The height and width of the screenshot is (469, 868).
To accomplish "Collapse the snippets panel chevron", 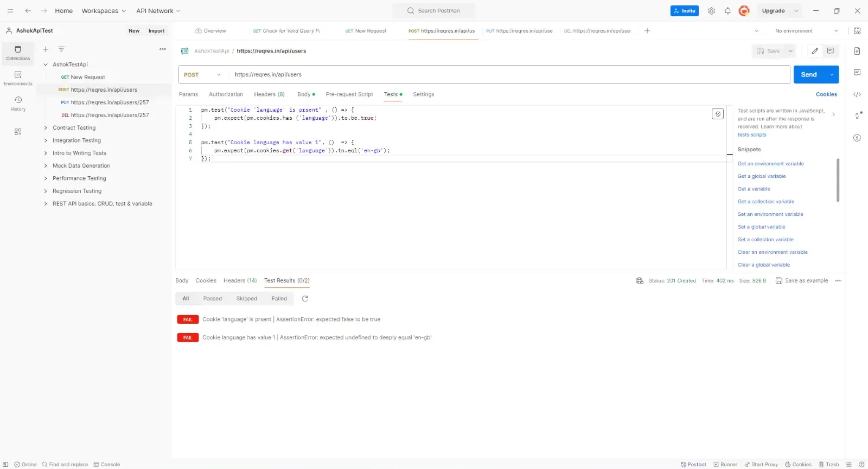I will coord(834,114).
